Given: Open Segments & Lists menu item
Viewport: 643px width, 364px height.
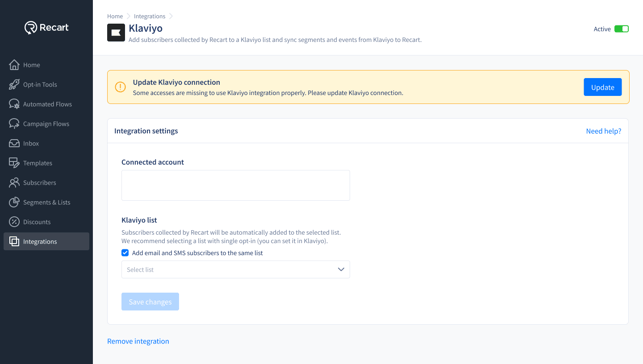Looking at the screenshot, I should (x=46, y=202).
